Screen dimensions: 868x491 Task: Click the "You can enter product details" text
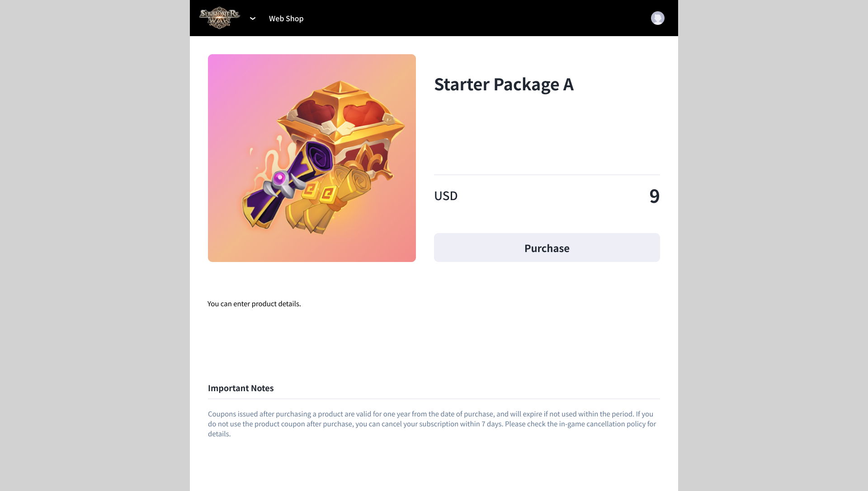coord(254,304)
